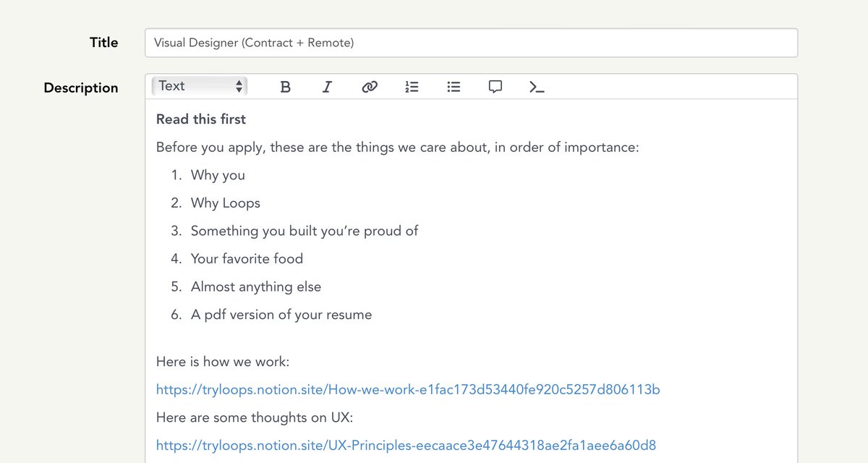Click the Description field label
Viewport: 868px width, 463px height.
point(81,88)
